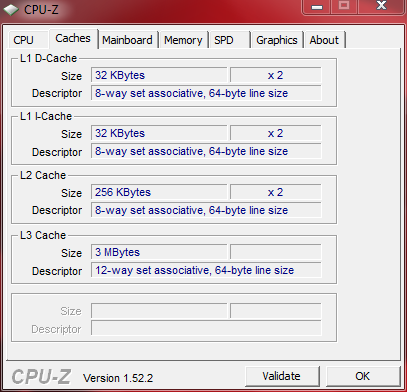Viewport: 407px width, 392px height.
Task: Click the L1 D-Cache group label
Action: coord(48,58)
